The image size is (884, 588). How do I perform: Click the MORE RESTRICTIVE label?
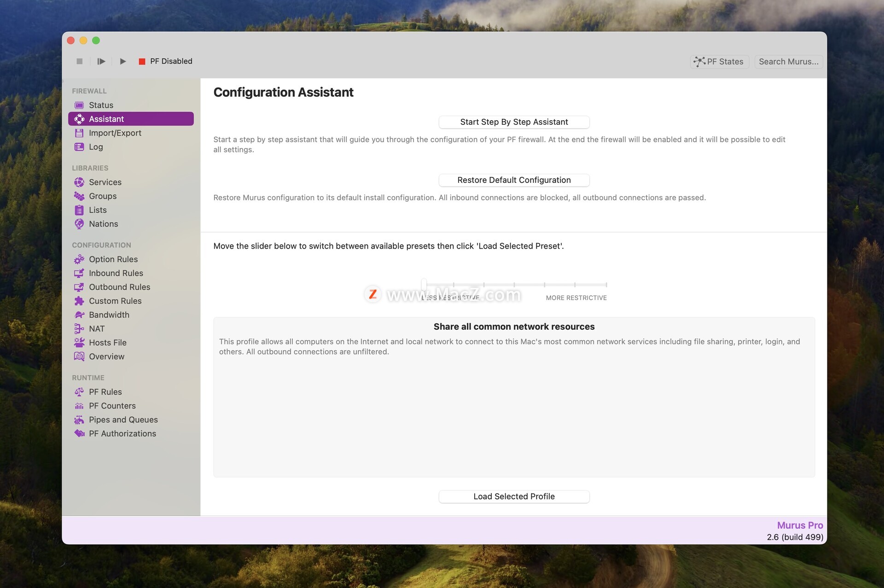coord(576,298)
